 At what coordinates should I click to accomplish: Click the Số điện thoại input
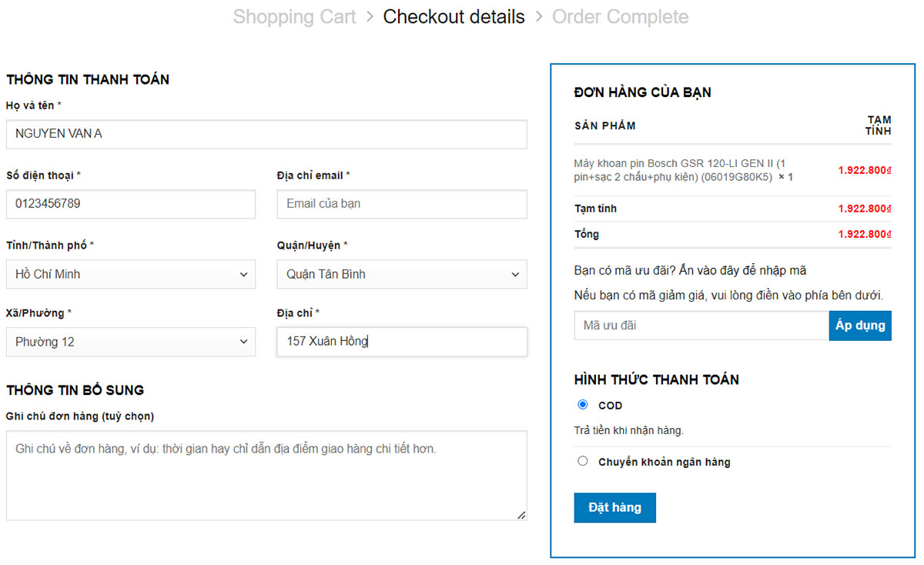click(x=131, y=204)
